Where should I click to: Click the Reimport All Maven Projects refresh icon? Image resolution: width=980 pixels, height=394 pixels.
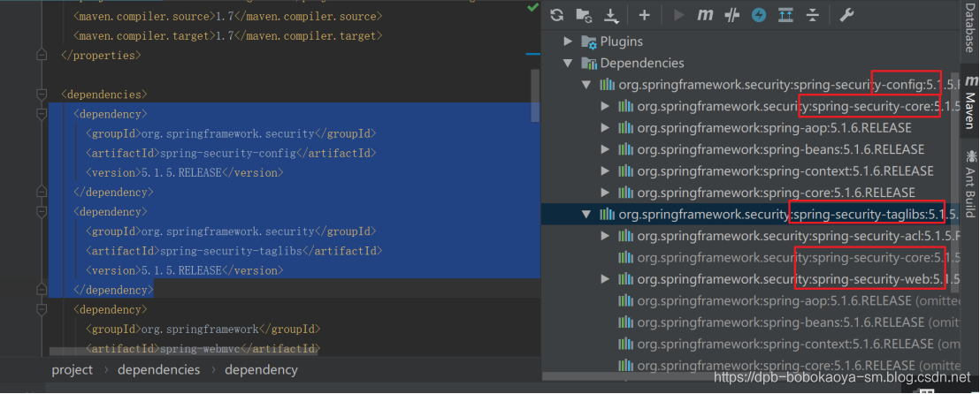[x=557, y=16]
